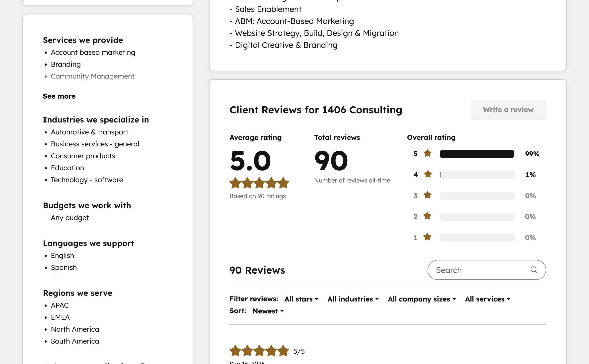
Task: Click the 99% five-star progress bar
Action: click(x=477, y=154)
